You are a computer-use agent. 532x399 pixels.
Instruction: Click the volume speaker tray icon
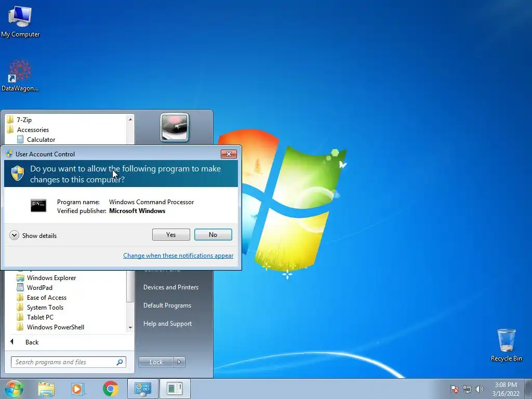click(479, 389)
